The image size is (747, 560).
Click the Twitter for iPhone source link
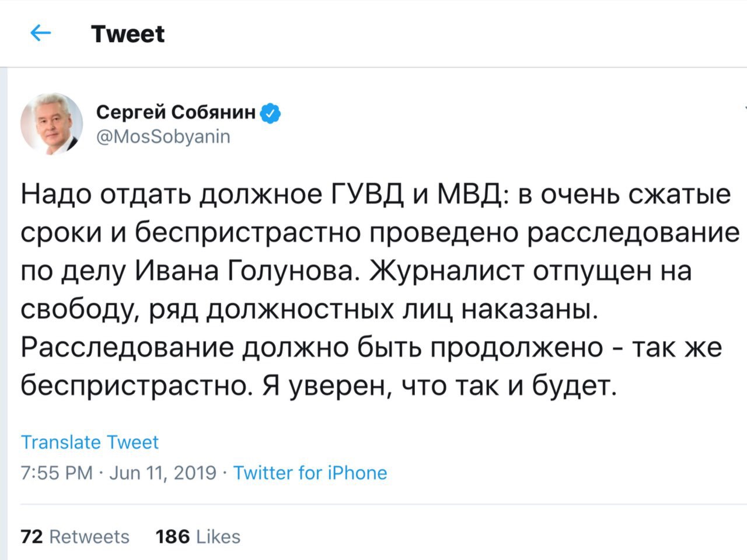pyautogui.click(x=310, y=473)
